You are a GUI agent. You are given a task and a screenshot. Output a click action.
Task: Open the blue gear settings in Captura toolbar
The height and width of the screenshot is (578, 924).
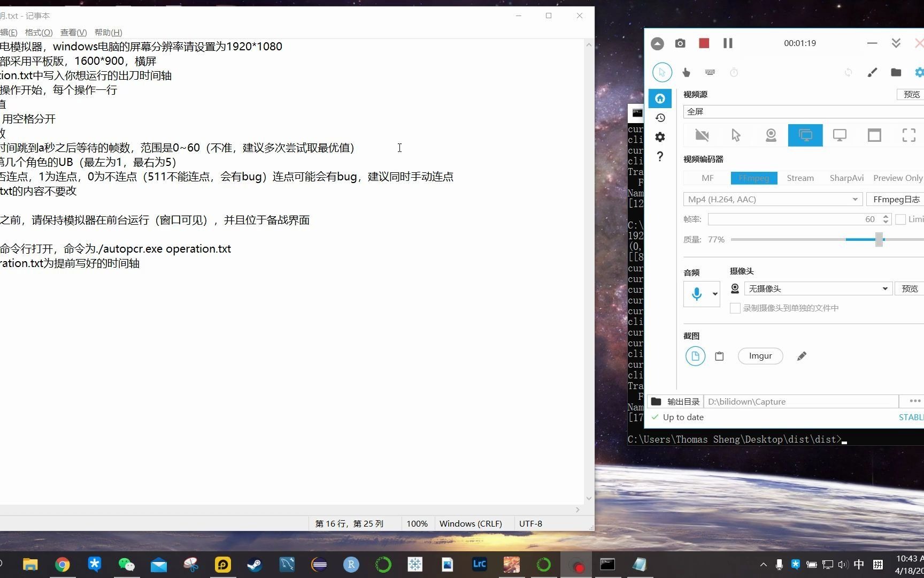pyautogui.click(x=919, y=72)
